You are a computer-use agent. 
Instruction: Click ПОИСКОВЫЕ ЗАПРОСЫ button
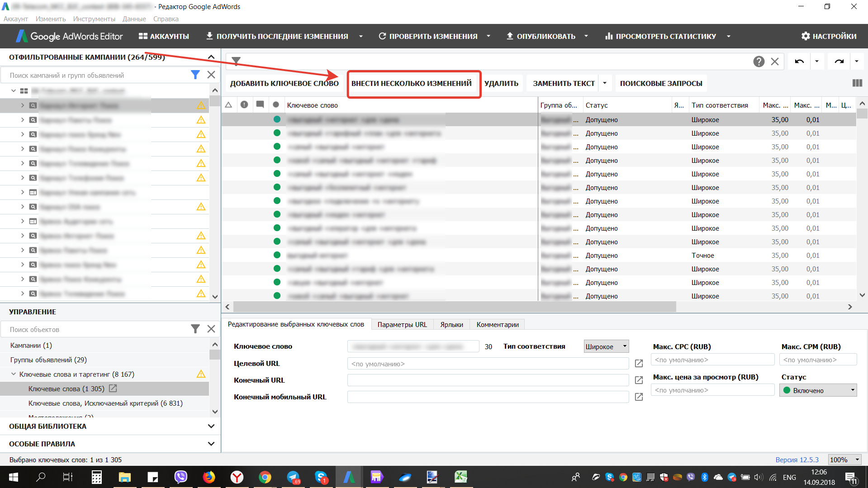click(x=661, y=83)
